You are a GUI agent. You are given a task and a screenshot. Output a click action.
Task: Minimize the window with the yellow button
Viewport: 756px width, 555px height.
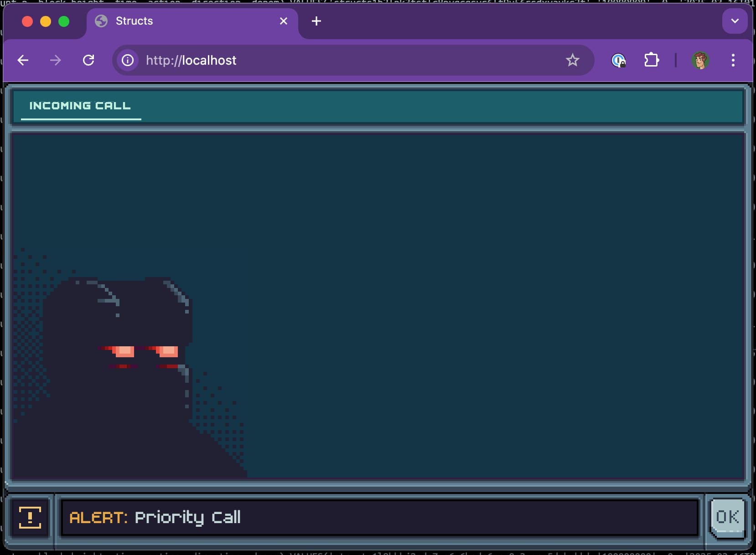point(46,21)
